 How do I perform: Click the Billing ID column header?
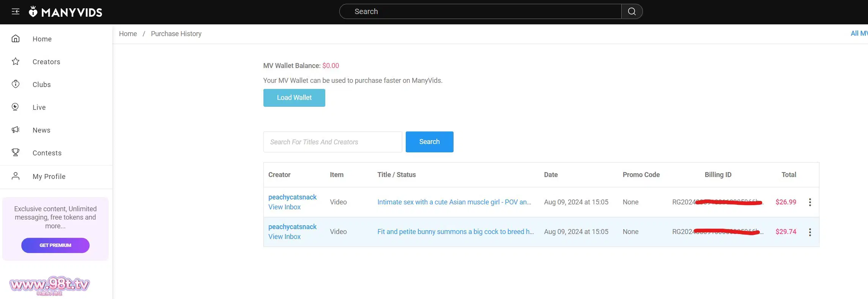pos(718,175)
